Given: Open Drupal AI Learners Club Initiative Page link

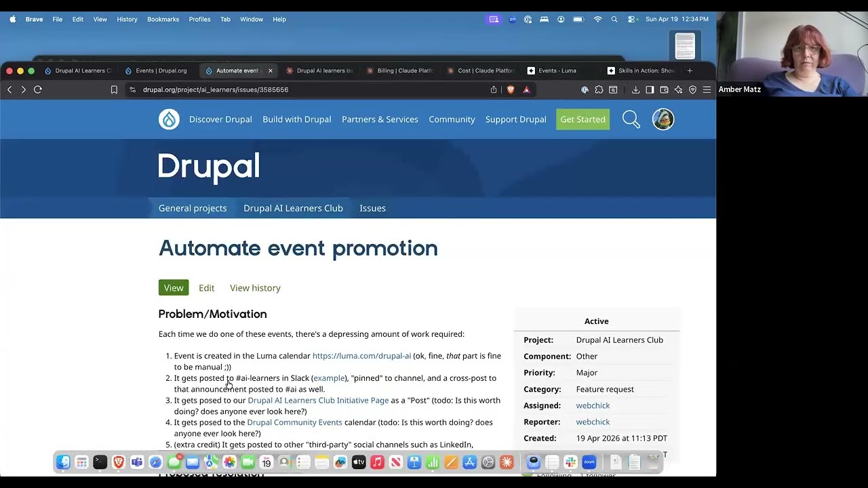Looking at the screenshot, I should (x=318, y=401).
